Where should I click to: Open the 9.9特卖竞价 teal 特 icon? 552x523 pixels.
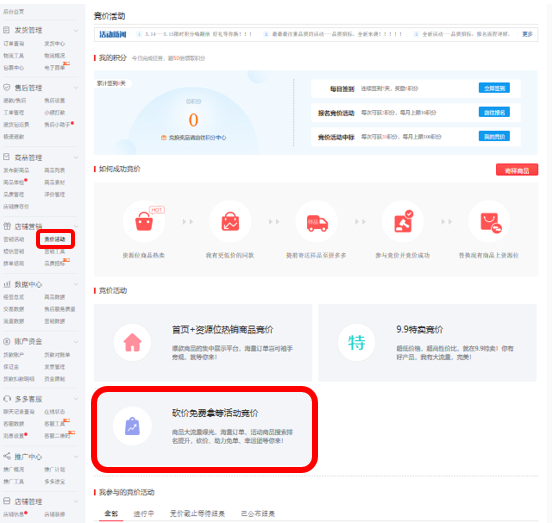(356, 342)
